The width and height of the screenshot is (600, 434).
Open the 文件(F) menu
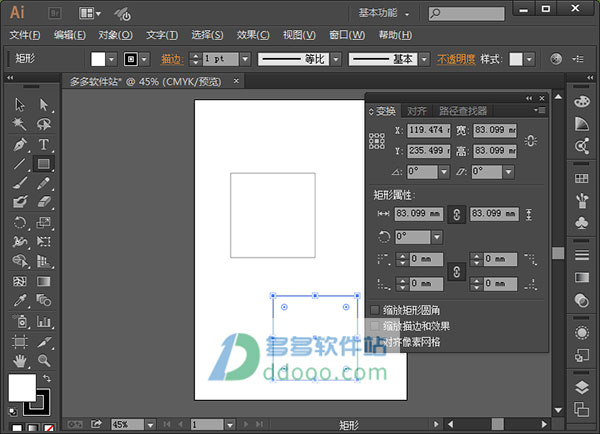coord(24,35)
